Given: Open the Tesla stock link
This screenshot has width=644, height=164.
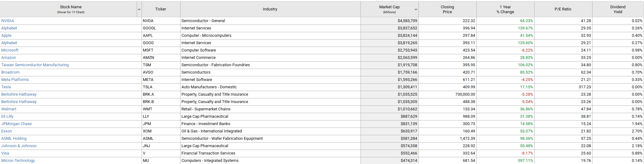Looking at the screenshot, I should coord(6,87).
